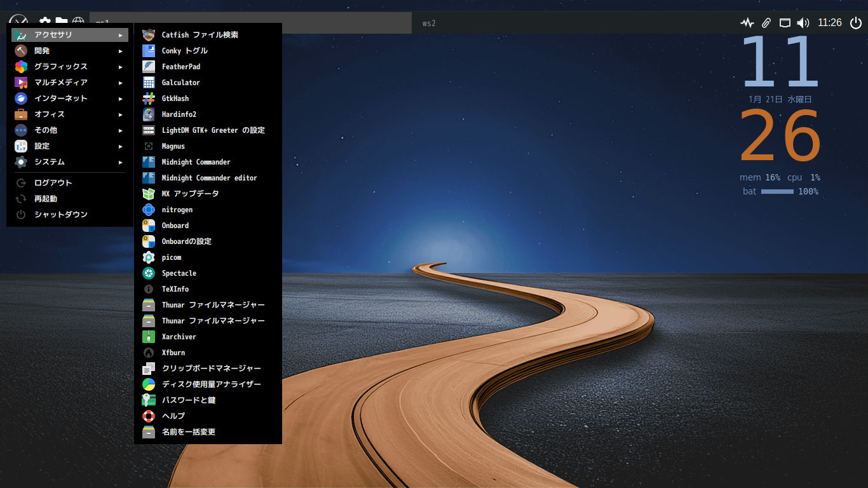Open the paperclip clipboard icon in tray

(x=766, y=23)
